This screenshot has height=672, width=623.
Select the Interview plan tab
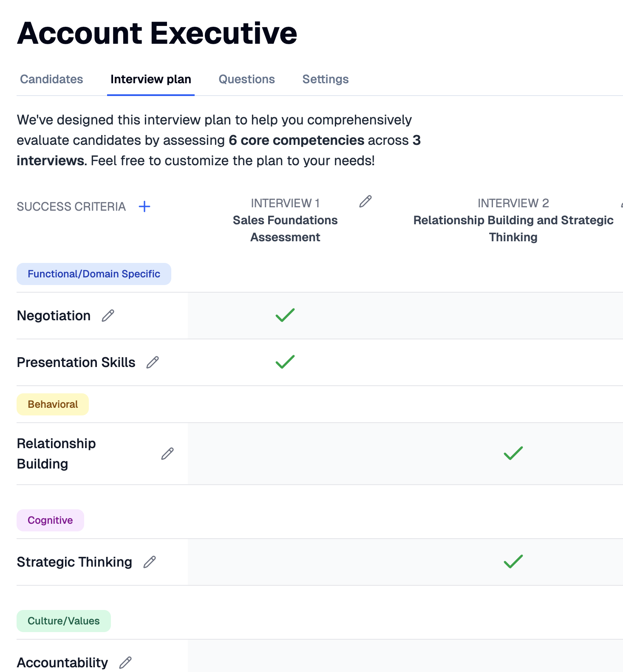pos(151,79)
